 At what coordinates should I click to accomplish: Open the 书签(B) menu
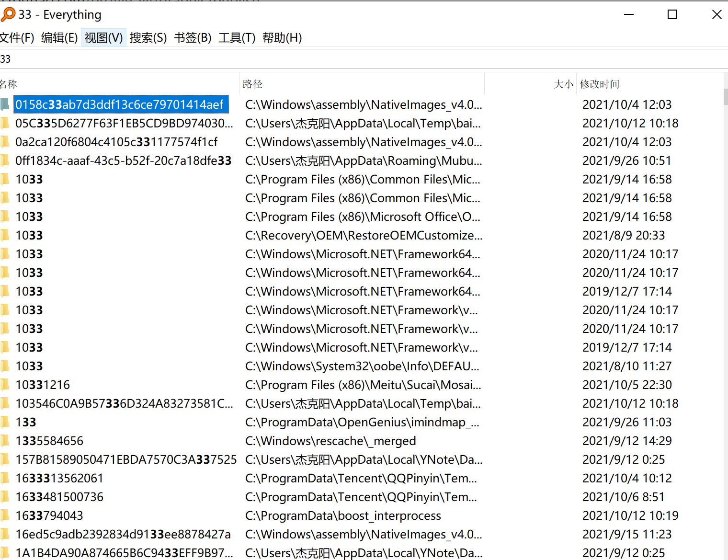(x=193, y=38)
